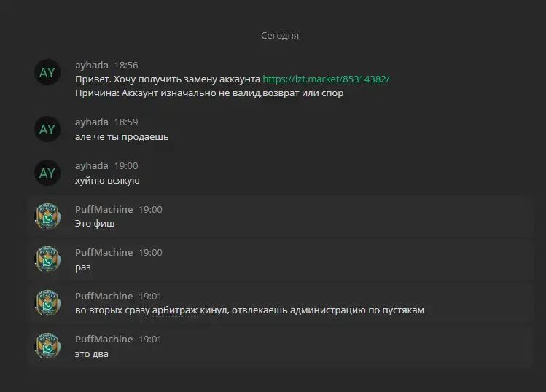The height and width of the screenshot is (392, 546).
Task: Click the 18:56 message timestamp
Action: 126,65
